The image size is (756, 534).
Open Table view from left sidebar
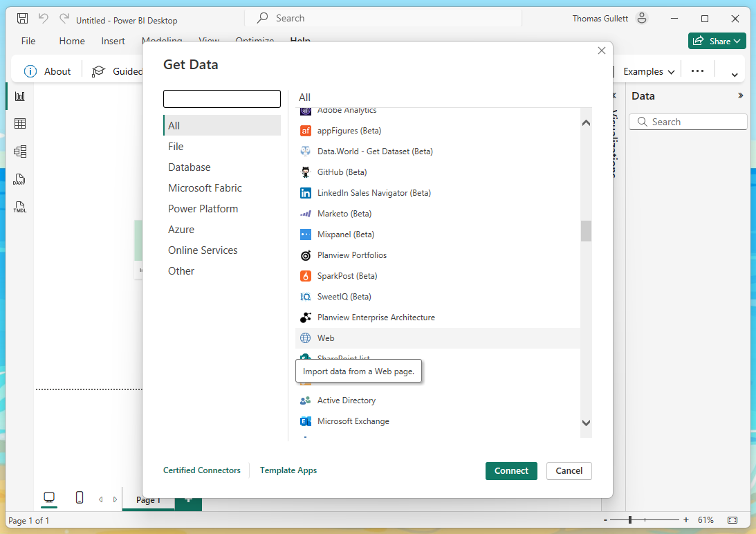click(20, 124)
